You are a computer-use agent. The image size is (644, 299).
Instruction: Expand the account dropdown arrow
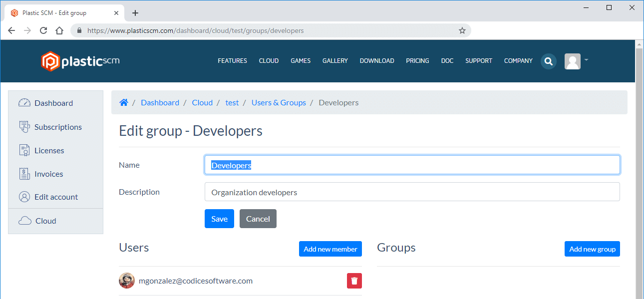click(x=586, y=60)
